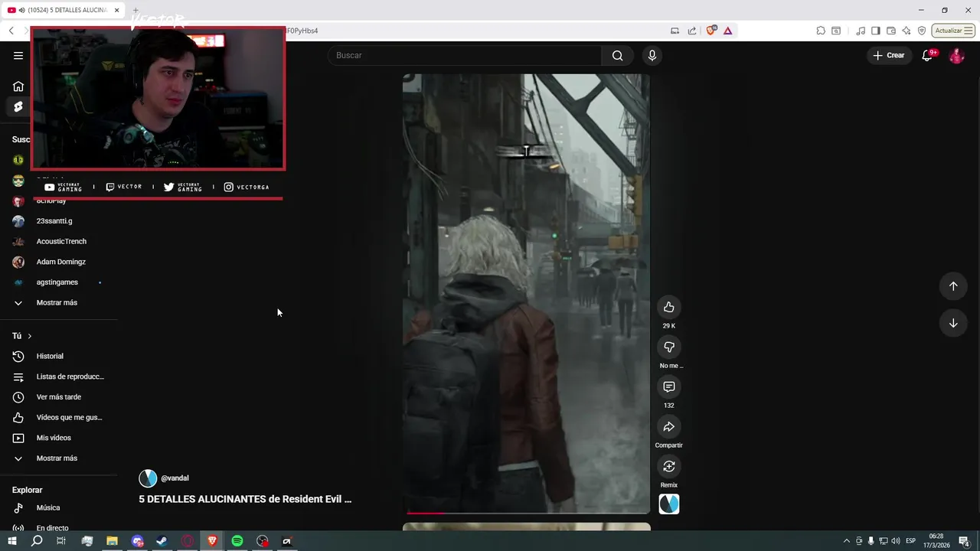Screen dimensions: 980x551
Task: Open Spotify from the taskbar
Action: point(237,541)
